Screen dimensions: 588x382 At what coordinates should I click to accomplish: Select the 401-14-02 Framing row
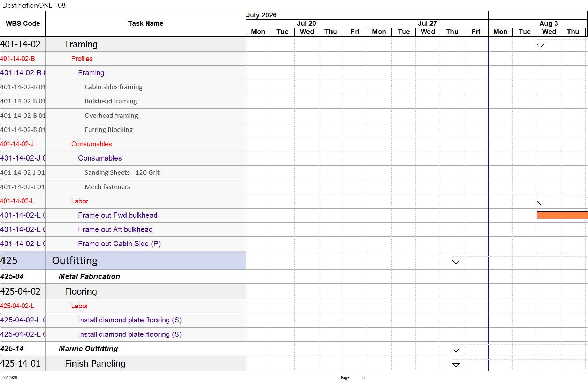point(123,44)
